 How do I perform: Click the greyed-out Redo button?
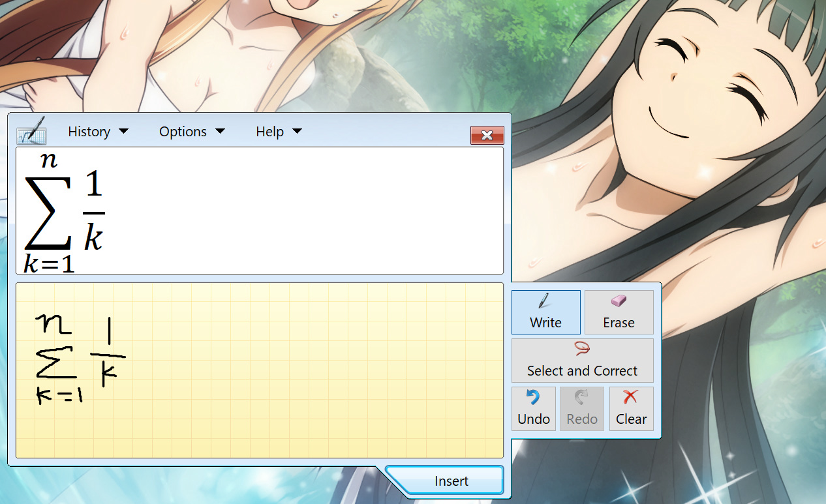[x=582, y=409]
